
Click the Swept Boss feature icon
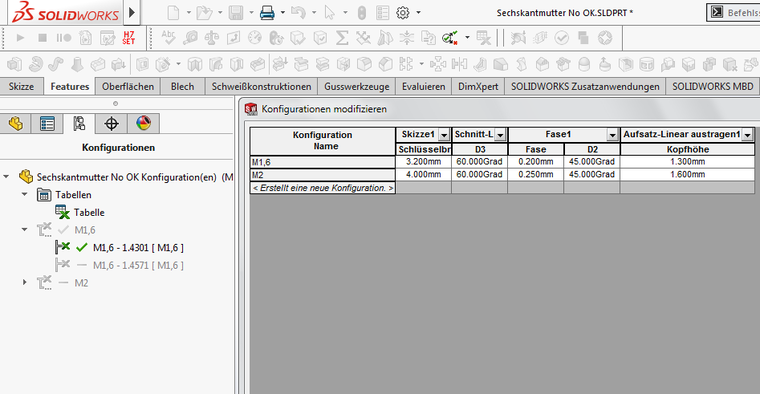tap(56, 64)
